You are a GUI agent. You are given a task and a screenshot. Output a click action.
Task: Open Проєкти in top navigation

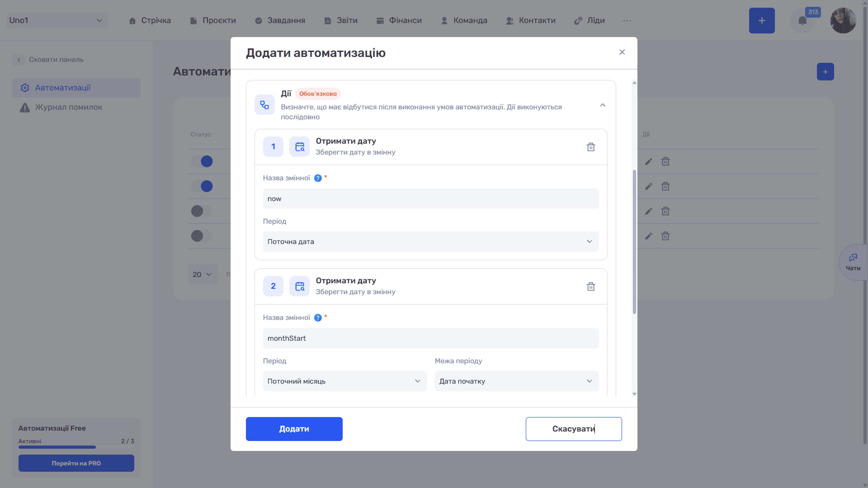pyautogui.click(x=213, y=21)
